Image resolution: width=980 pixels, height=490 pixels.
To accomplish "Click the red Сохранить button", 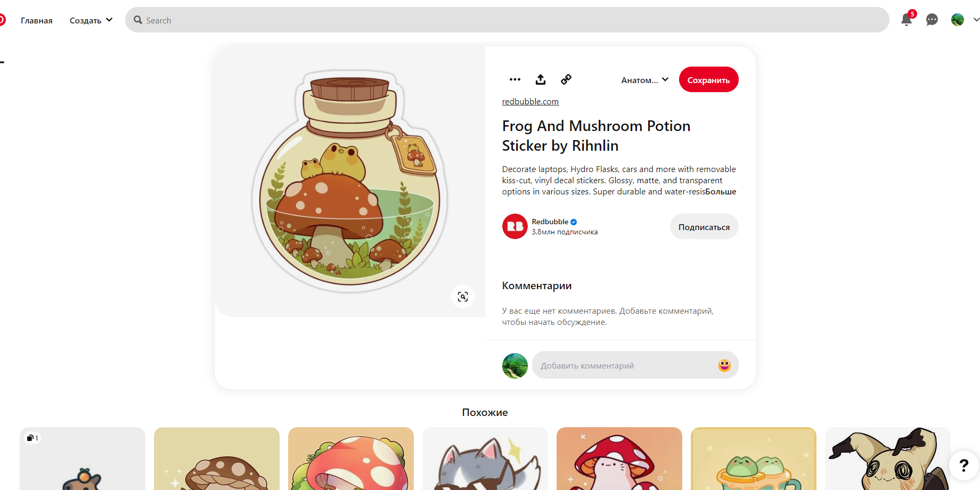I will (x=708, y=80).
